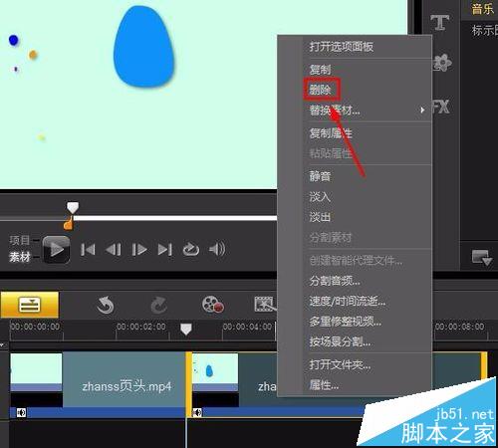This screenshot has height=448, width=498.
Task: Click the preview scrubber white handle
Action: pyautogui.click(x=73, y=207)
